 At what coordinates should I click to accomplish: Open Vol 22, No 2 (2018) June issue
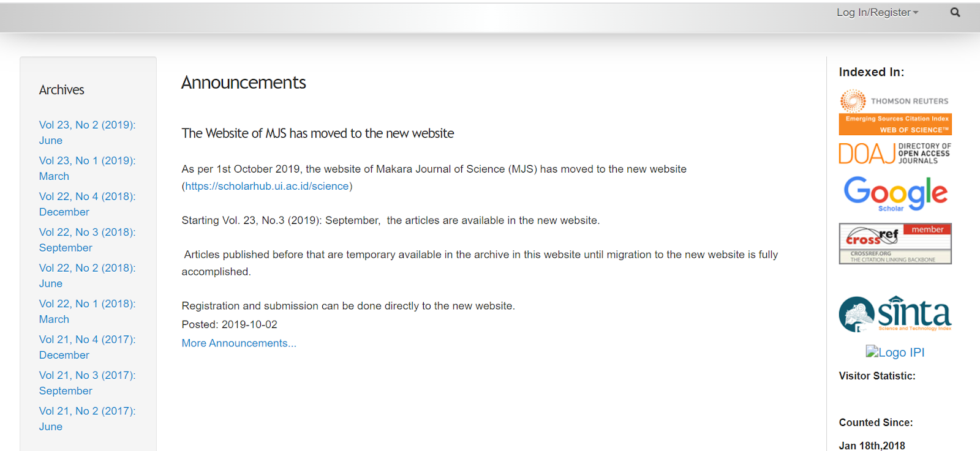click(x=88, y=276)
